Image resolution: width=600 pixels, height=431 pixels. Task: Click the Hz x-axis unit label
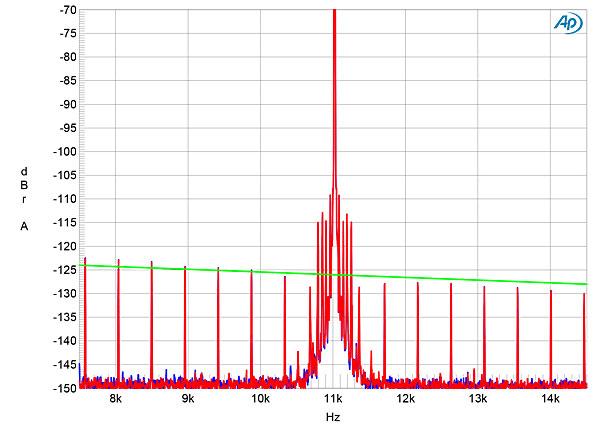(x=332, y=416)
